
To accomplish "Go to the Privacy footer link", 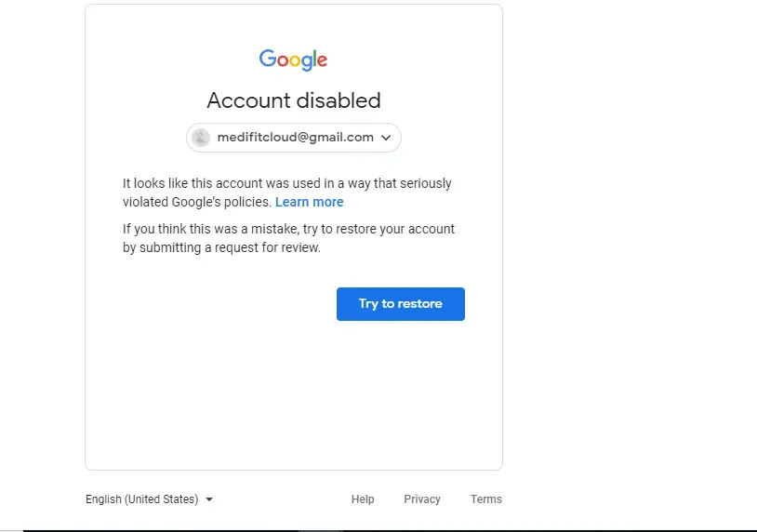I will (422, 499).
